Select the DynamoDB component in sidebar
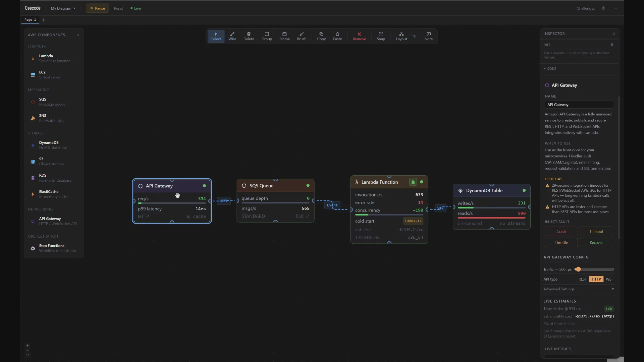The image size is (644, 362). click(x=54, y=145)
